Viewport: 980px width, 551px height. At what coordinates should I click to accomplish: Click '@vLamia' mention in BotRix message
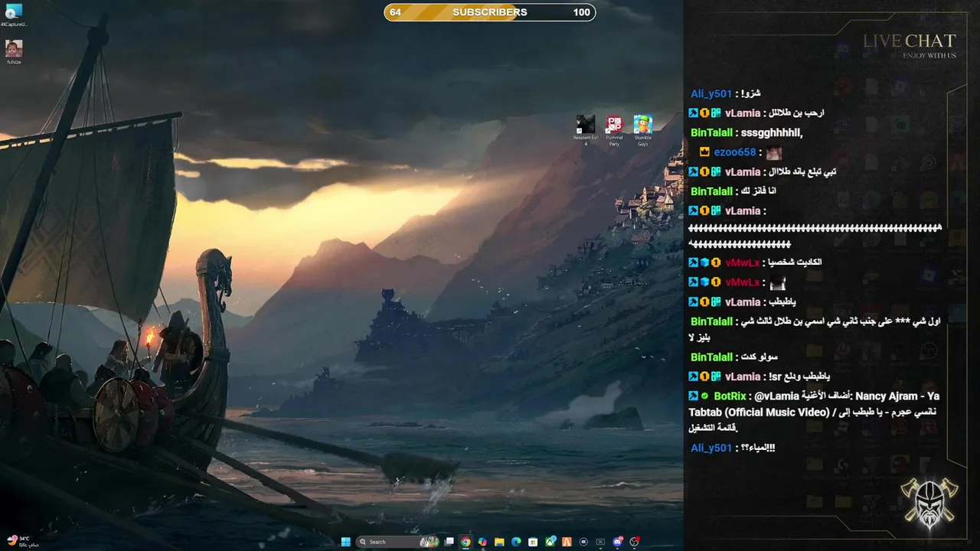[x=776, y=396]
